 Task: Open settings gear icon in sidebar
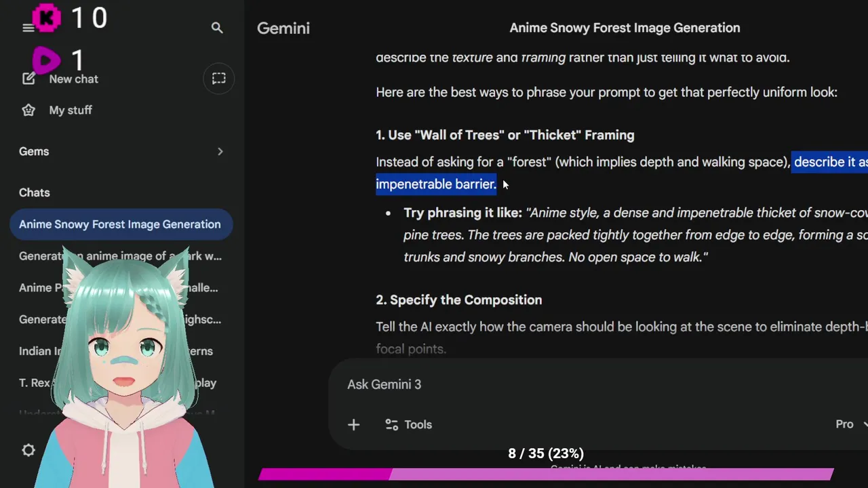click(28, 450)
